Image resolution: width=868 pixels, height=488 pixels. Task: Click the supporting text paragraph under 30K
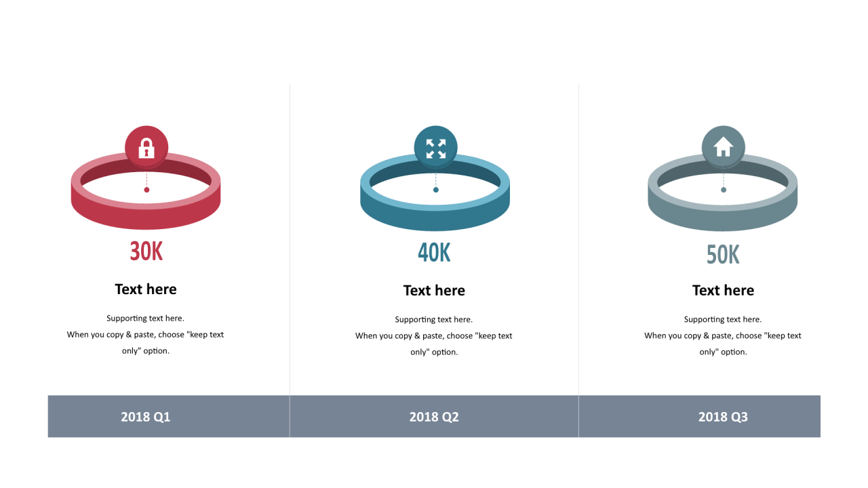(x=145, y=335)
